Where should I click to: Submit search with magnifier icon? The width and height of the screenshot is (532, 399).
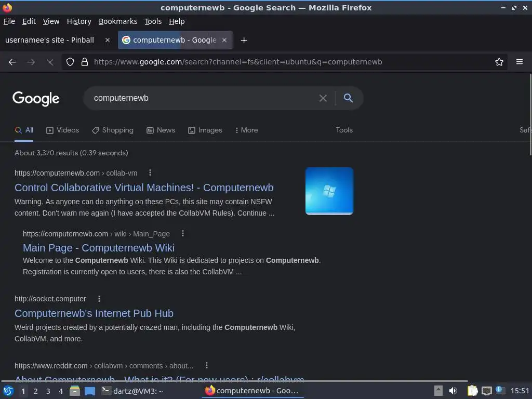(348, 98)
